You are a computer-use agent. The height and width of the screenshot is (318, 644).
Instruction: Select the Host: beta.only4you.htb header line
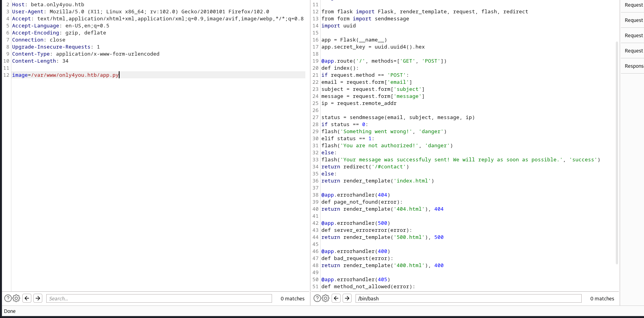click(48, 5)
